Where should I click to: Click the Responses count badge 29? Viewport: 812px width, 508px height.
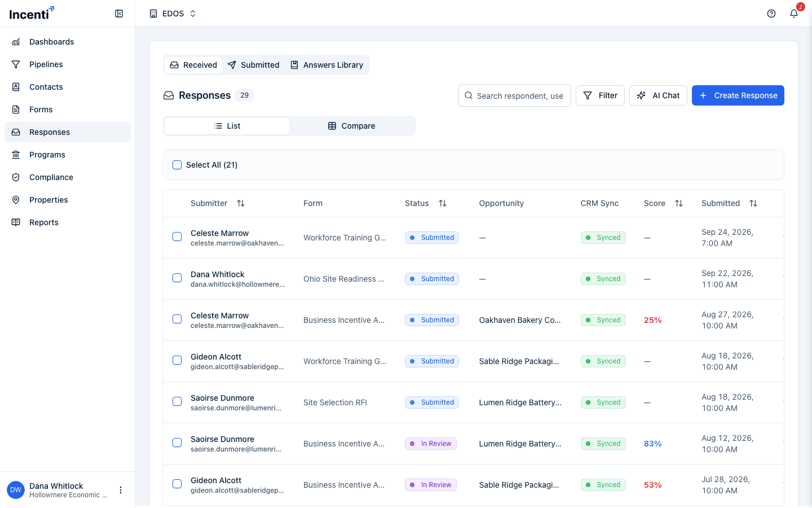[x=245, y=95]
